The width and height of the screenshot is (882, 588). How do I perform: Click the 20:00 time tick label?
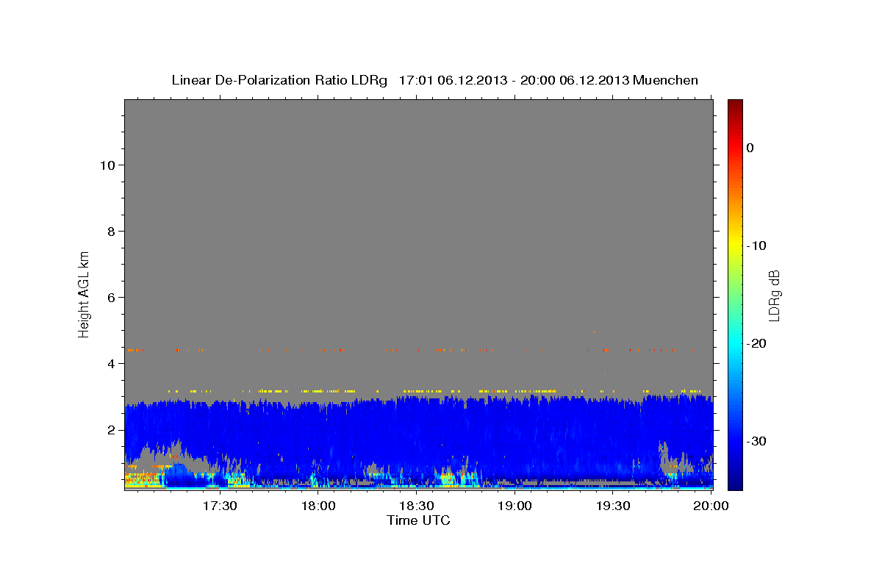[x=711, y=506]
